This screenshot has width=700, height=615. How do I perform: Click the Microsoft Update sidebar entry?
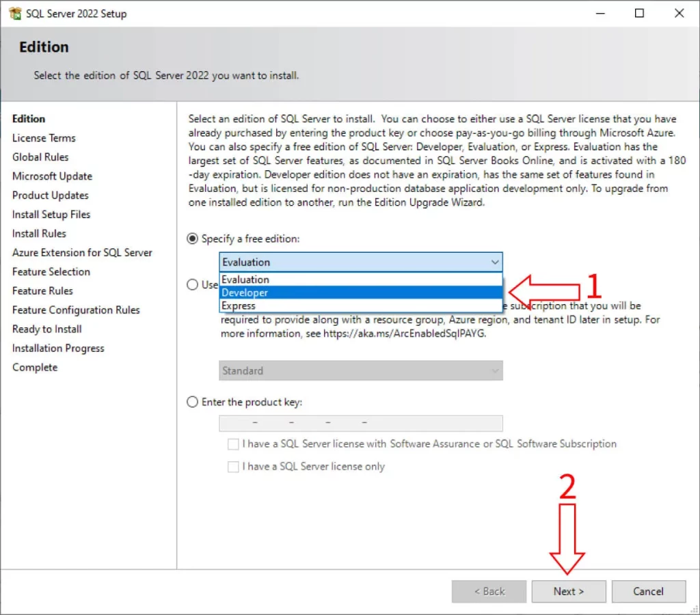point(53,176)
